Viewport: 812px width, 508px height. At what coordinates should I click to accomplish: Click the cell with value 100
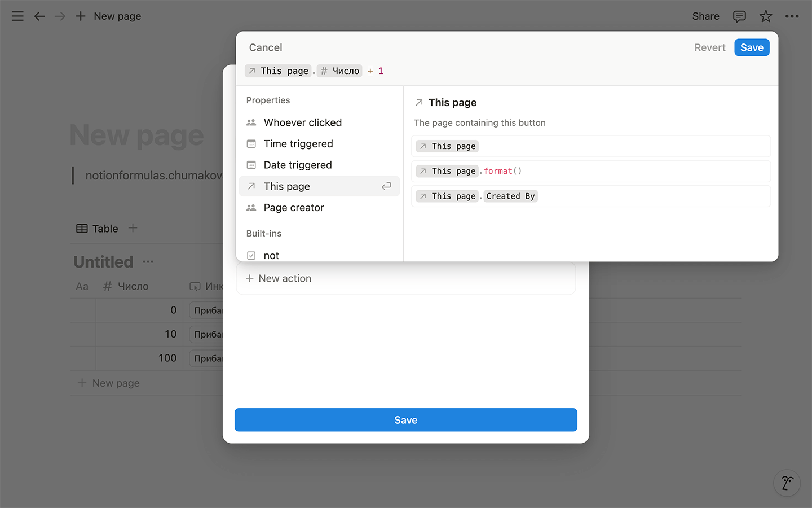[139, 358]
